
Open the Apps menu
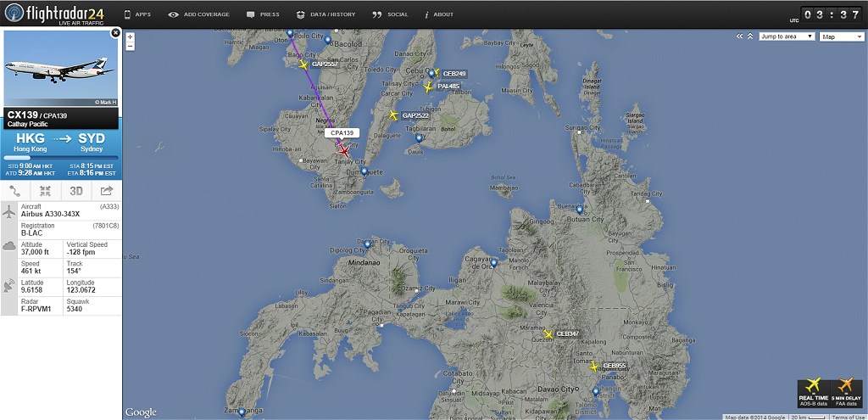point(139,14)
